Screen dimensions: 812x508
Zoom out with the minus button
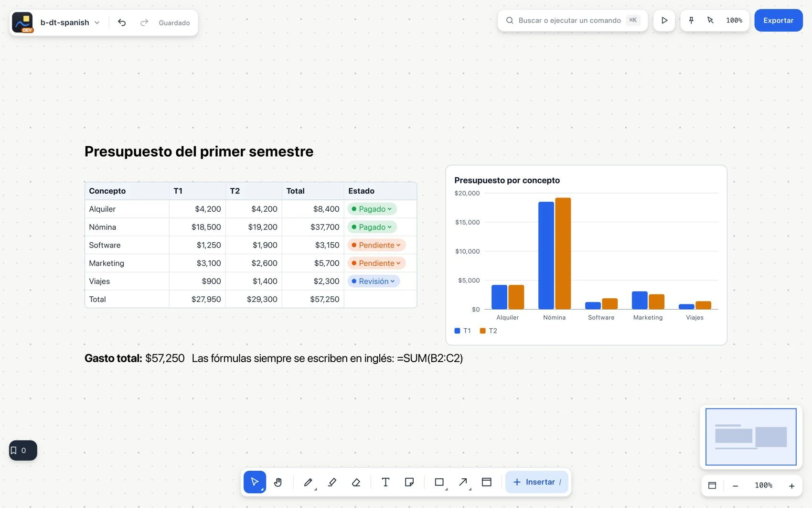click(736, 486)
